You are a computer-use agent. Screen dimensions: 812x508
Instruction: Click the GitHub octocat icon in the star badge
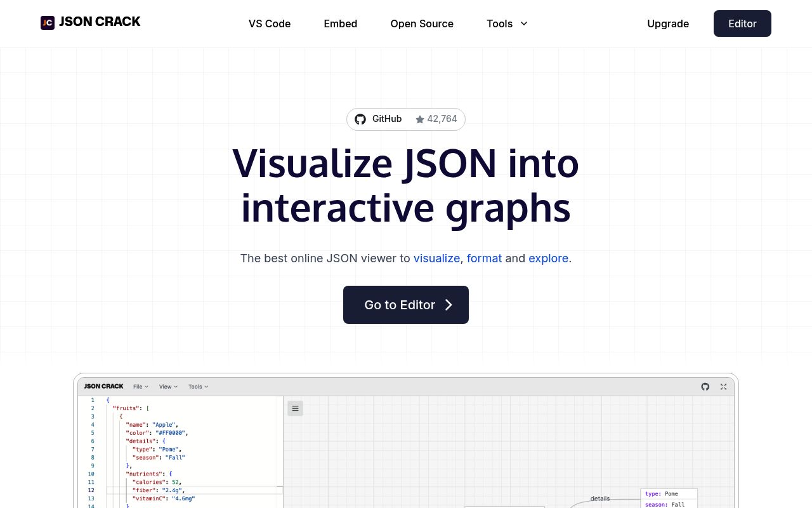360,119
